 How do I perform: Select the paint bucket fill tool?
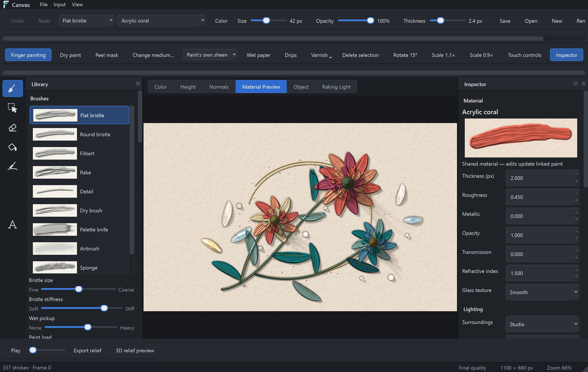(13, 147)
